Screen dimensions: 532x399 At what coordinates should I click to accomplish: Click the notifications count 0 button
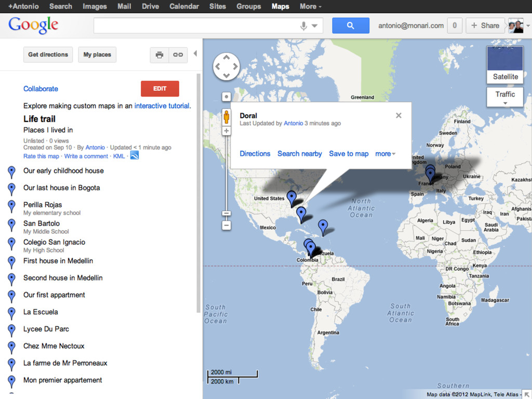[x=455, y=25]
